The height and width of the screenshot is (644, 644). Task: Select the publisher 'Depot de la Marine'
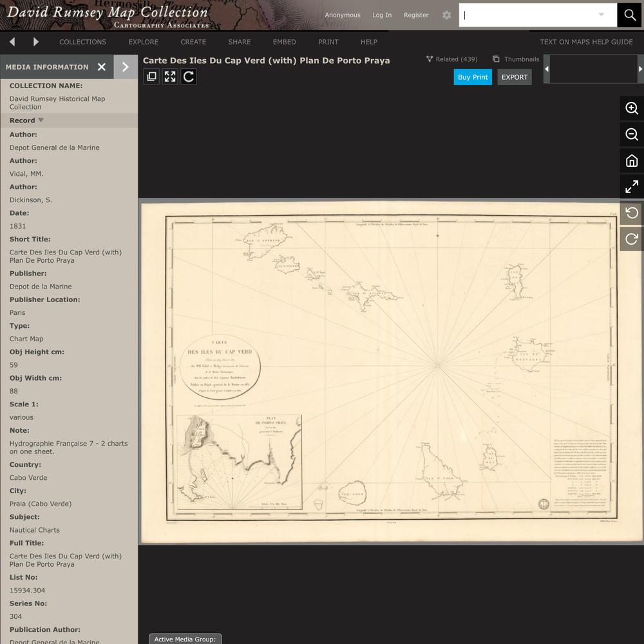(x=41, y=287)
